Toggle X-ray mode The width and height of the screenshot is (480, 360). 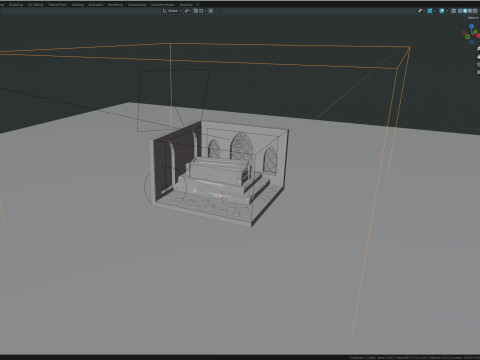pos(453,11)
